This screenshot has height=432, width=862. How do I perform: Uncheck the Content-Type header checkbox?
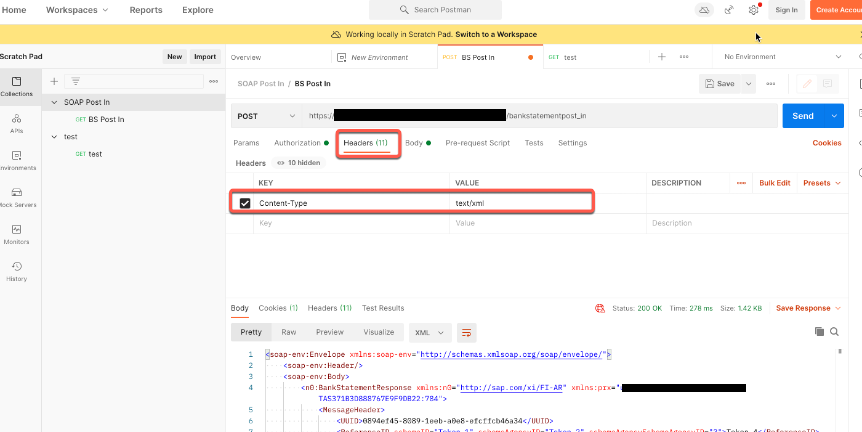pyautogui.click(x=245, y=203)
